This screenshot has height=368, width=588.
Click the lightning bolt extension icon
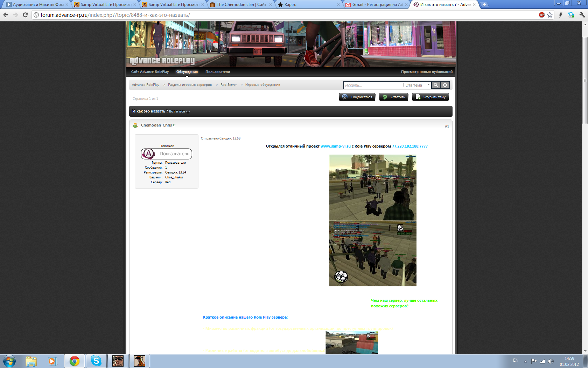(561, 15)
